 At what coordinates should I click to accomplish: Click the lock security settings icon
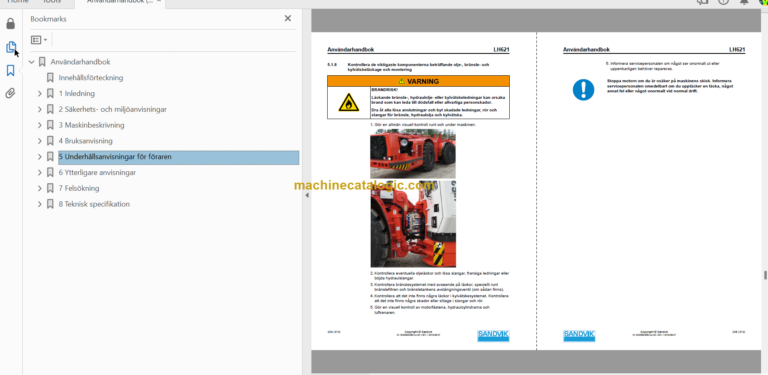pos(10,23)
